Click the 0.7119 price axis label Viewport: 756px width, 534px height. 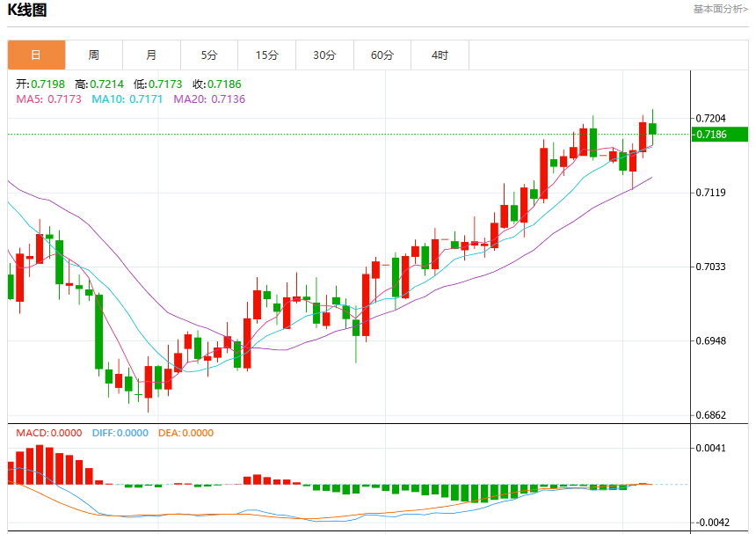coord(710,193)
